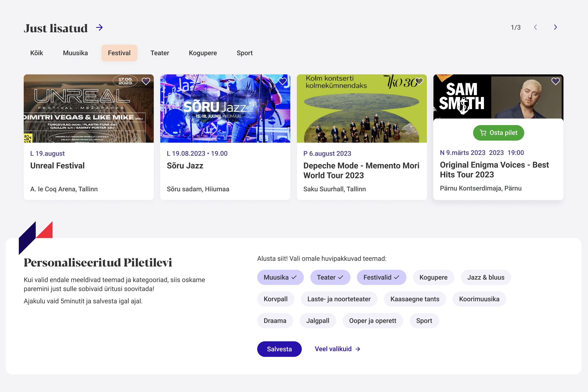Favorite the Depeche Mode card heart
The image size is (588, 392).
click(x=419, y=81)
